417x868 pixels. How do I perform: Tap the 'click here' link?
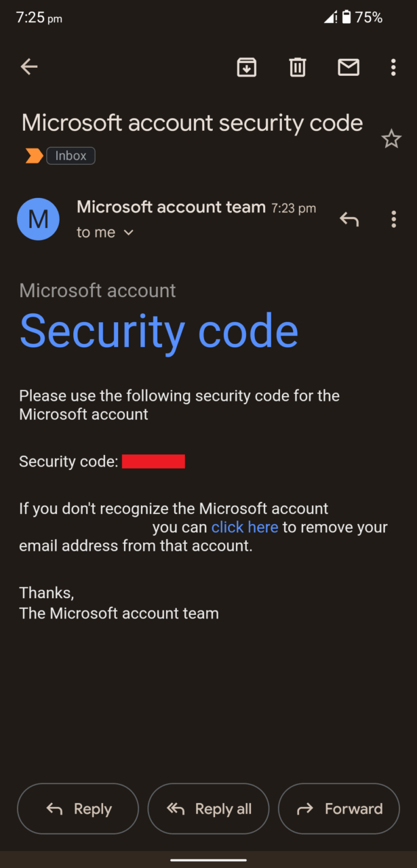(244, 527)
